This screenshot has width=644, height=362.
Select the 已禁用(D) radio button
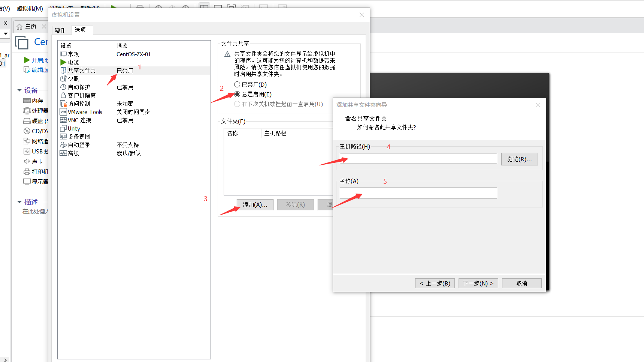[237, 84]
